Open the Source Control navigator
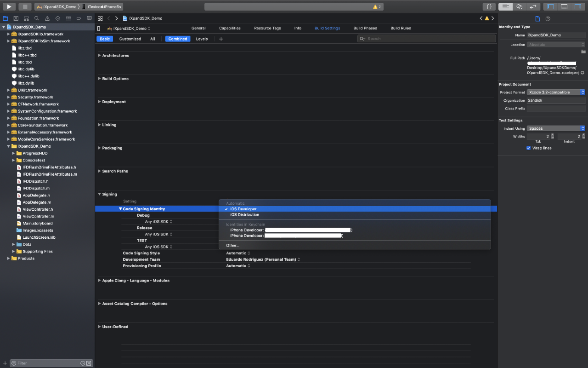588x368 pixels. coord(16,18)
